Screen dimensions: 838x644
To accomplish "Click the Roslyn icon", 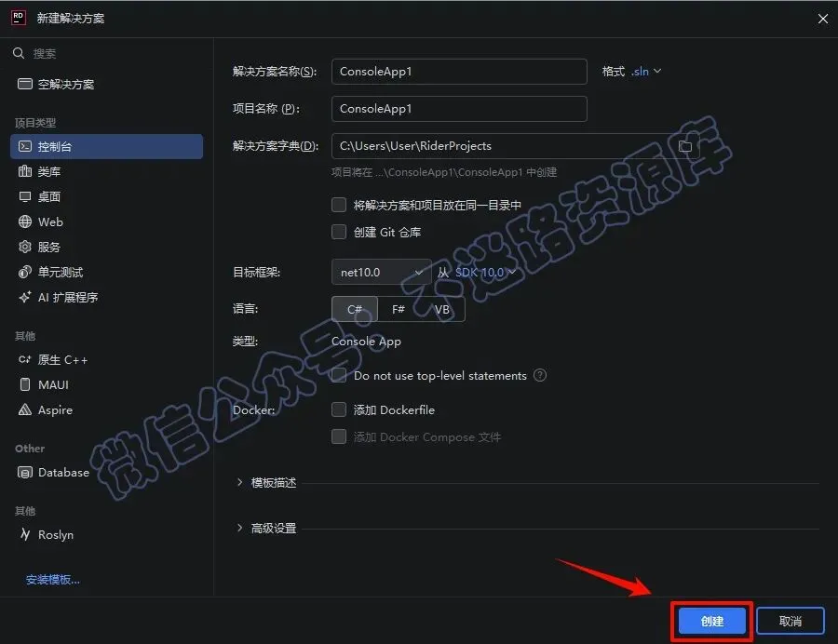I will (x=24, y=534).
